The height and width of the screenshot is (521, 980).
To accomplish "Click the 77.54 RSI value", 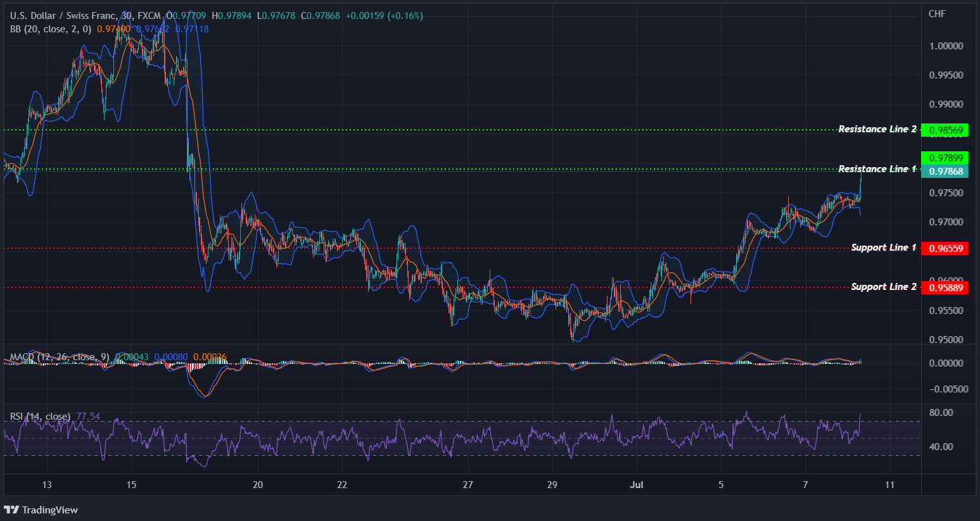I will click(x=87, y=415).
